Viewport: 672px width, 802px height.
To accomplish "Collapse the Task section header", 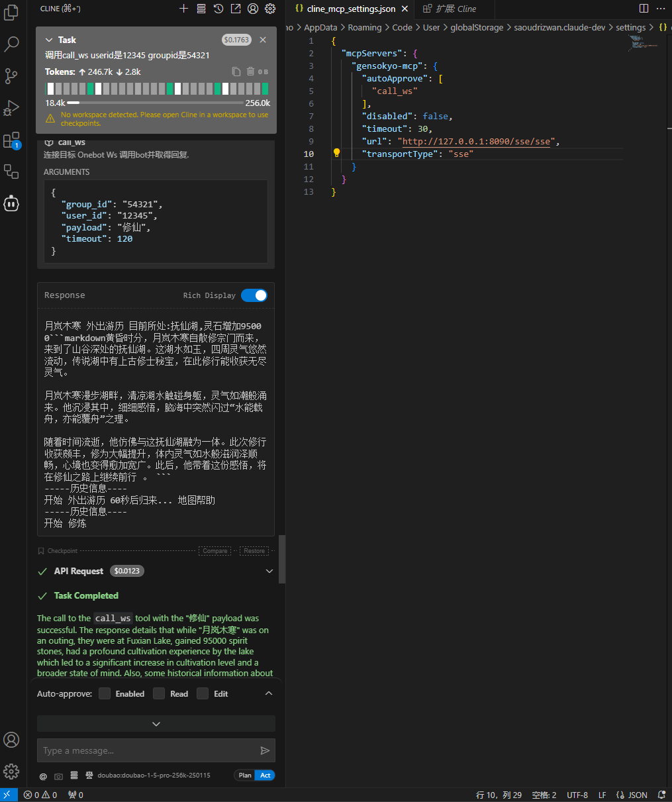I will click(49, 40).
